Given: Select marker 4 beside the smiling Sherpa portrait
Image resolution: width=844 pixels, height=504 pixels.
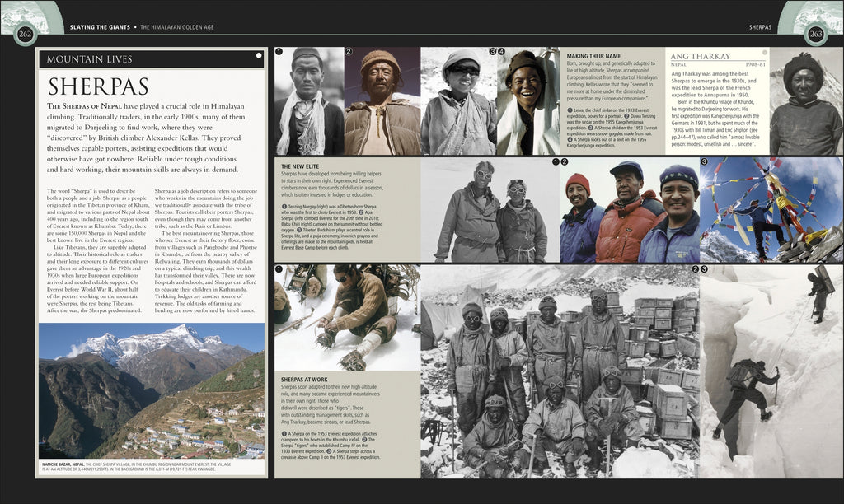Looking at the screenshot, I should click(x=501, y=52).
